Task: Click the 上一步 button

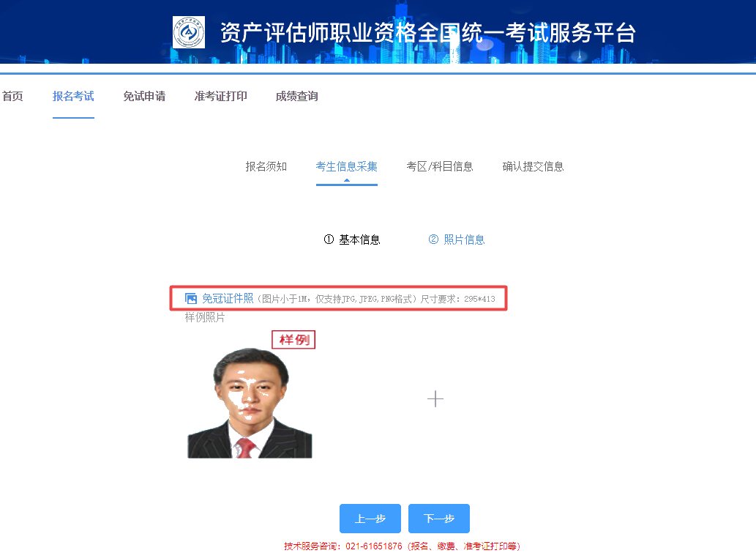Action: tap(370, 518)
